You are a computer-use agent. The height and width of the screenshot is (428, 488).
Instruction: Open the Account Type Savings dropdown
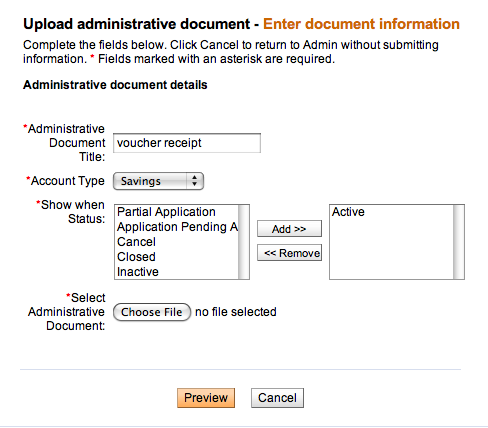click(158, 181)
